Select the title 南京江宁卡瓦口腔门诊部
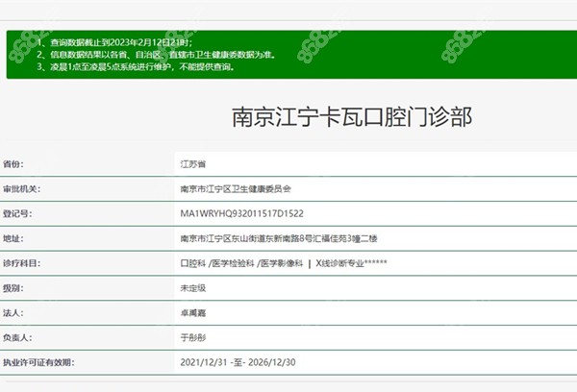This screenshot has width=577, height=392. pyautogui.click(x=352, y=117)
